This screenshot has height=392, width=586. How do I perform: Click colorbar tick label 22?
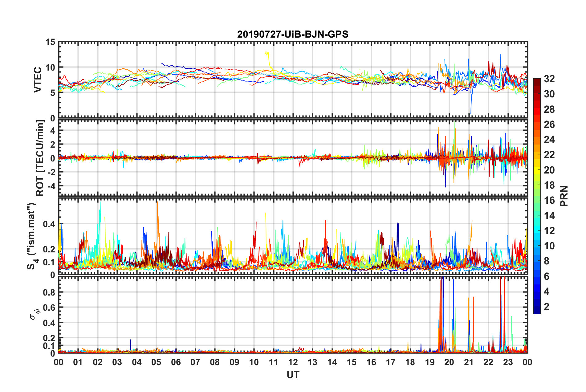point(549,155)
